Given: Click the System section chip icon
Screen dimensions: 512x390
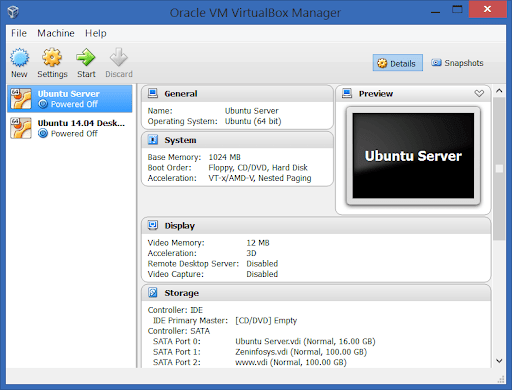Looking at the screenshot, I should 153,140.
